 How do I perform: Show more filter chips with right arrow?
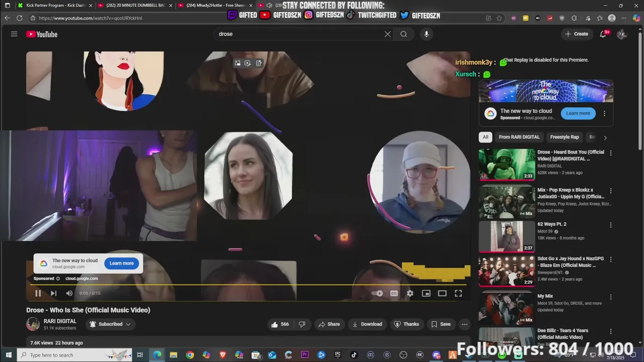pyautogui.click(x=605, y=138)
